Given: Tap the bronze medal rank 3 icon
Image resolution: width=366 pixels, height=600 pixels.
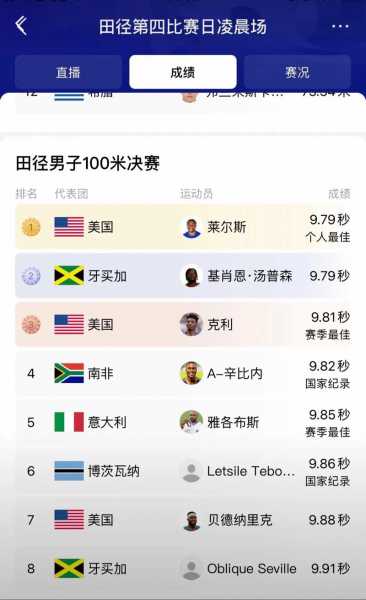Looking at the screenshot, I should (31, 324).
